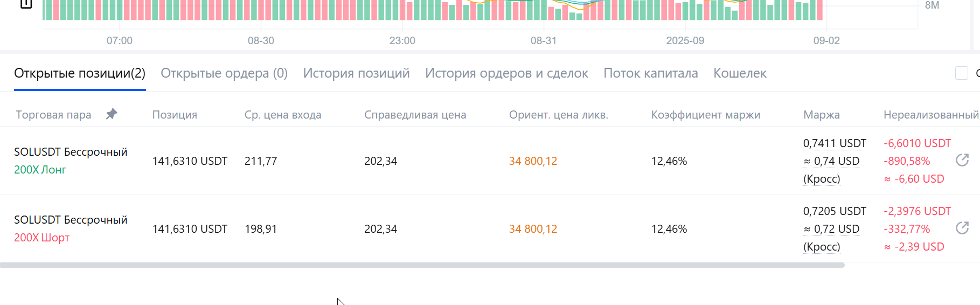Tick the checkbox right of the Кошелек tab
This screenshot has height=305, width=980.
[x=962, y=73]
